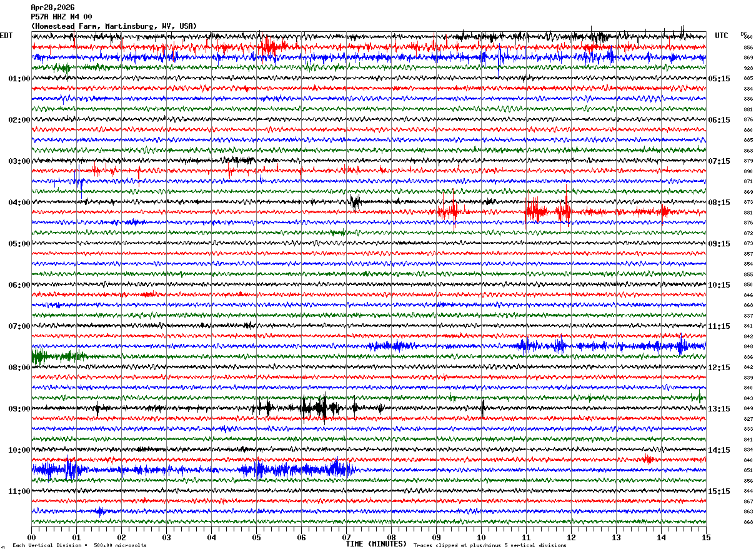Click the minute 00 axis tick label

point(31,537)
